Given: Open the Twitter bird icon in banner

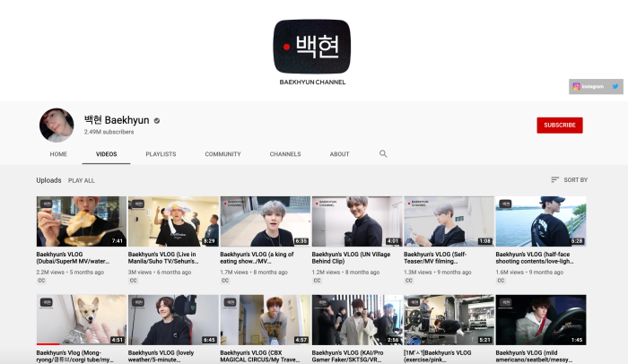Looking at the screenshot, I should point(615,86).
